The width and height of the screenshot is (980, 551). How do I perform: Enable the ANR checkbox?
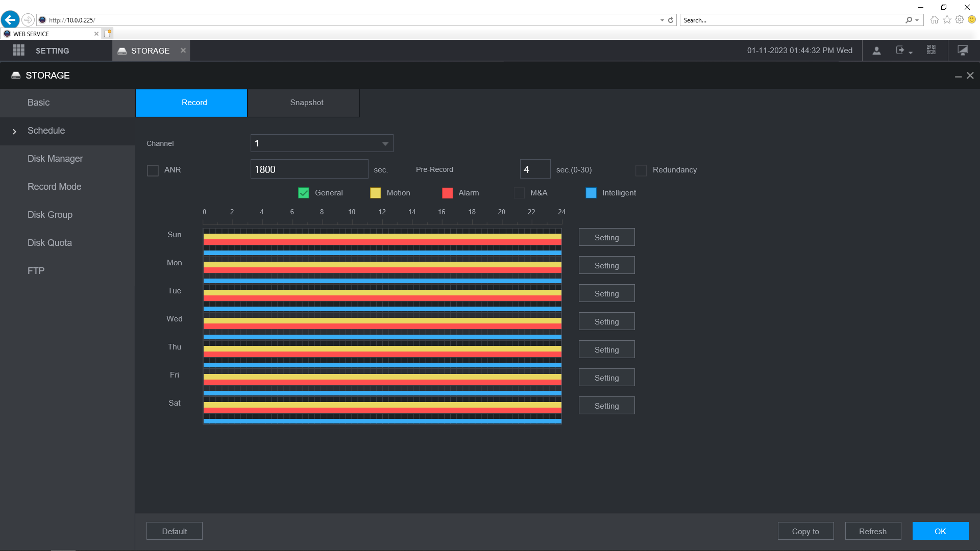(153, 170)
